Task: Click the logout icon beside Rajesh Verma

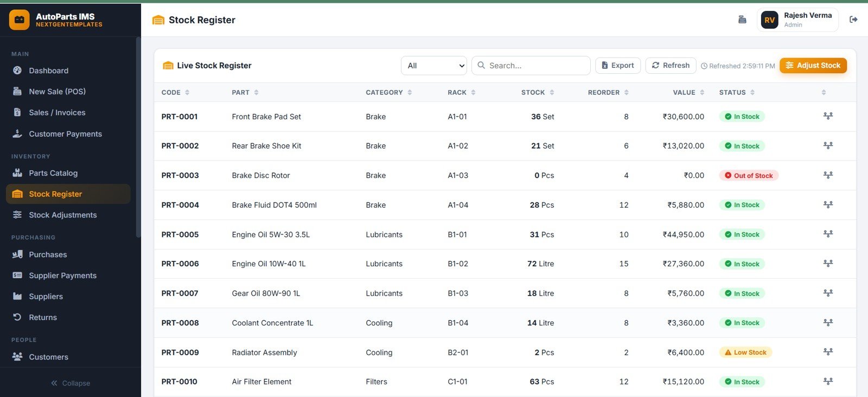Action: pos(853,20)
